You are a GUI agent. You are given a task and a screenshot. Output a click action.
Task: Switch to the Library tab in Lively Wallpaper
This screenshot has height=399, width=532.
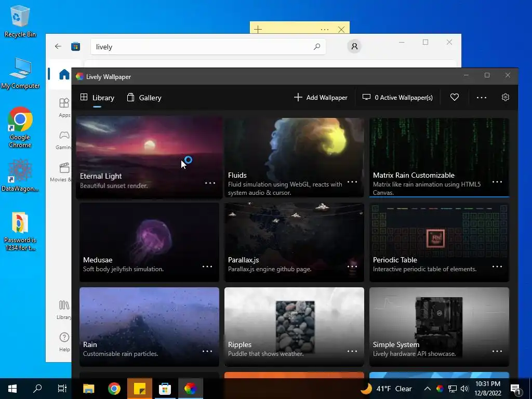97,98
